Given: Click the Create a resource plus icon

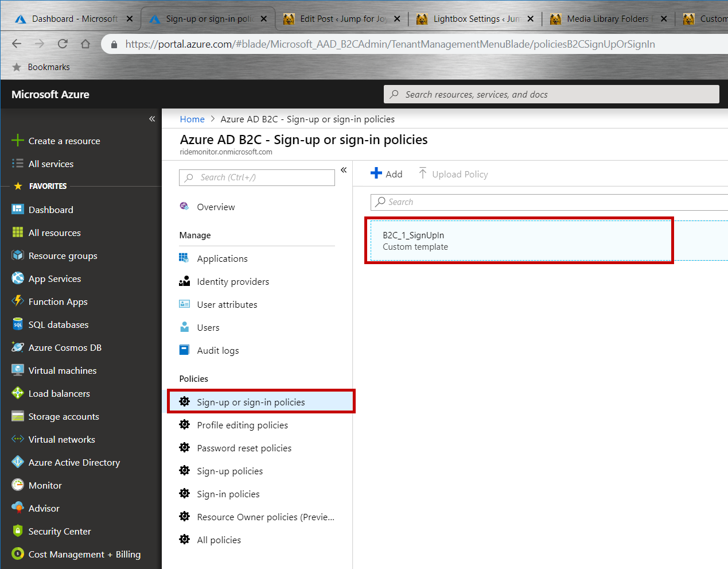Looking at the screenshot, I should pos(18,141).
